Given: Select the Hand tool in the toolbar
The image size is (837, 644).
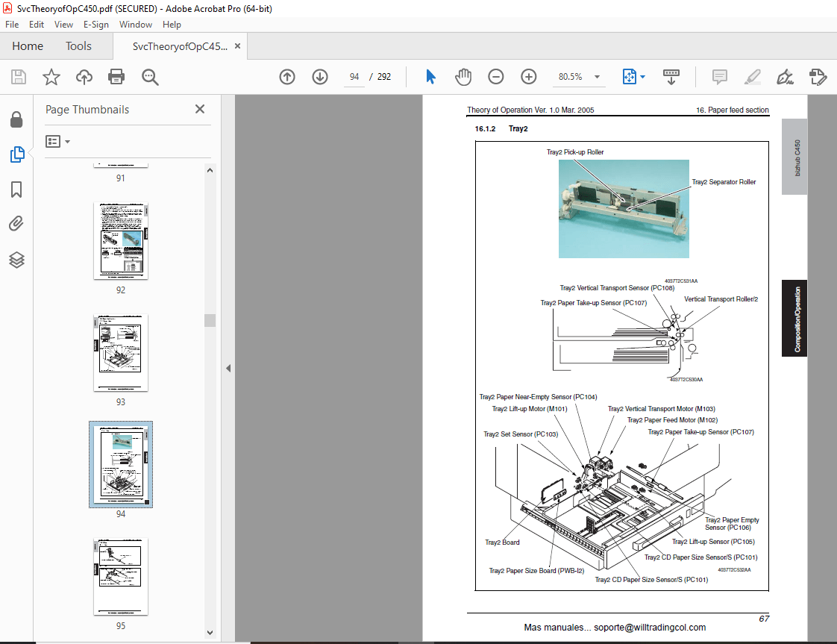Looking at the screenshot, I should click(x=463, y=76).
